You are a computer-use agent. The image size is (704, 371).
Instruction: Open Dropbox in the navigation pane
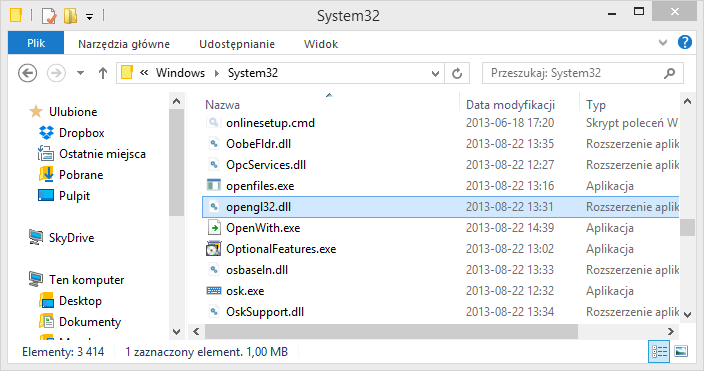(81, 132)
